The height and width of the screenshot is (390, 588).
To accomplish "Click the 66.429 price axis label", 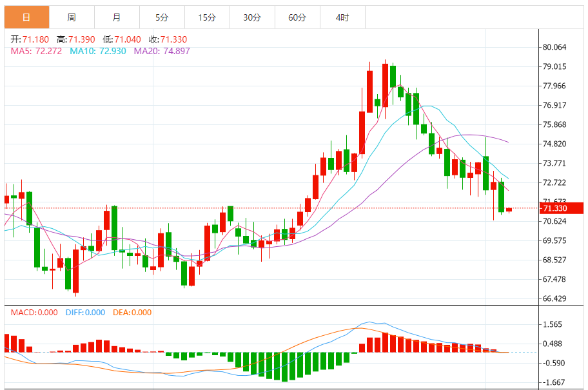I will coord(554,298).
